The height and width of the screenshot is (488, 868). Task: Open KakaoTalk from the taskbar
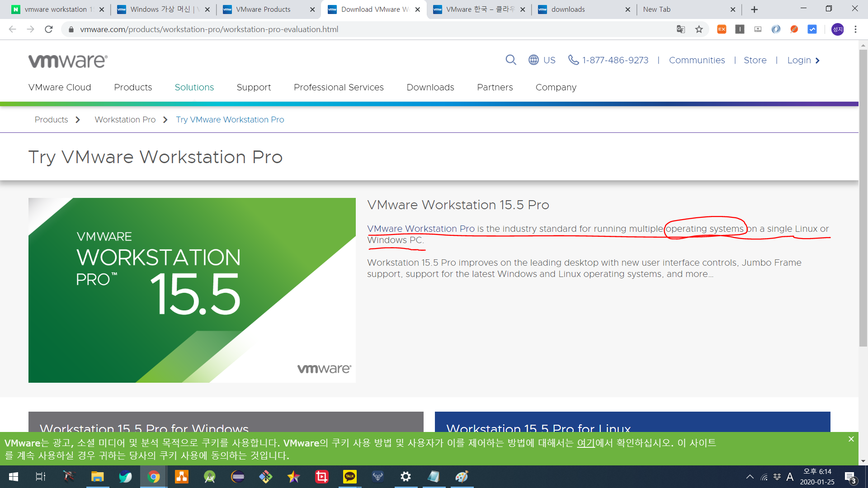click(349, 477)
